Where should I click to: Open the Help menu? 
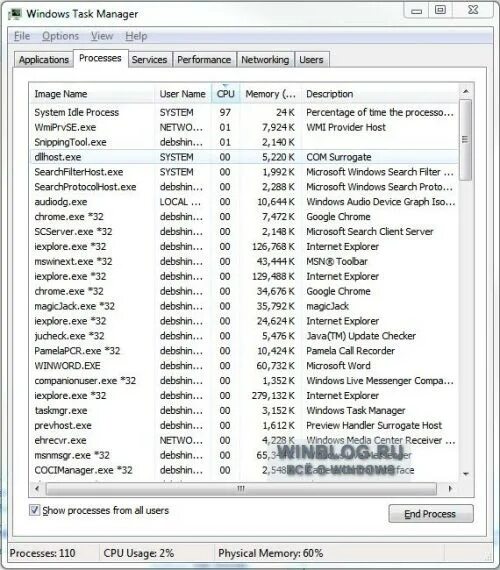(x=136, y=36)
